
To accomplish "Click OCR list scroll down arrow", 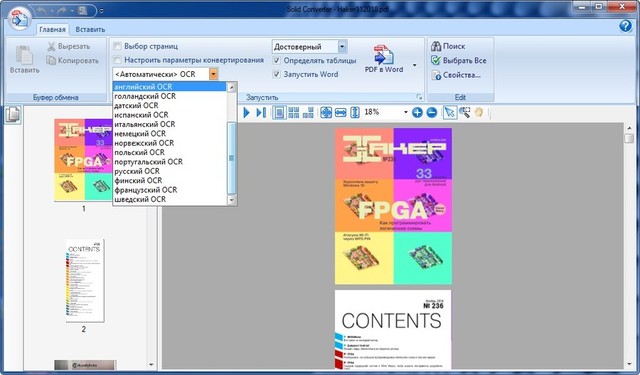I will point(231,200).
